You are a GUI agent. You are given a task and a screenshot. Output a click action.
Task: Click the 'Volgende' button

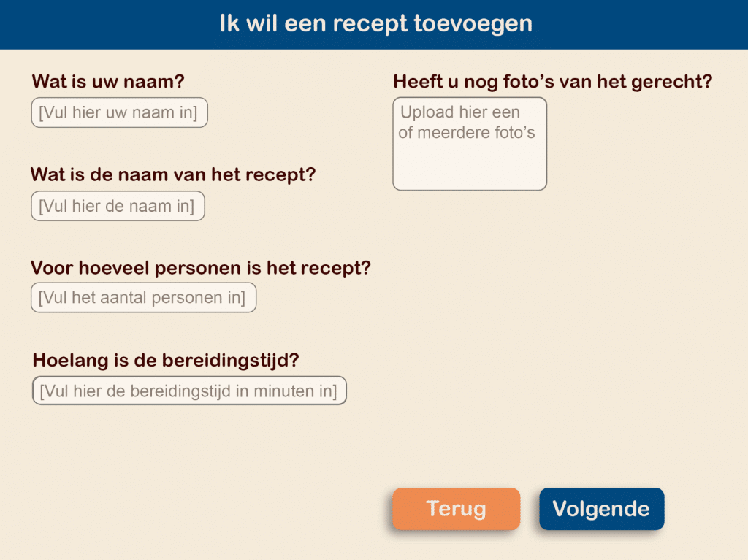(601, 509)
